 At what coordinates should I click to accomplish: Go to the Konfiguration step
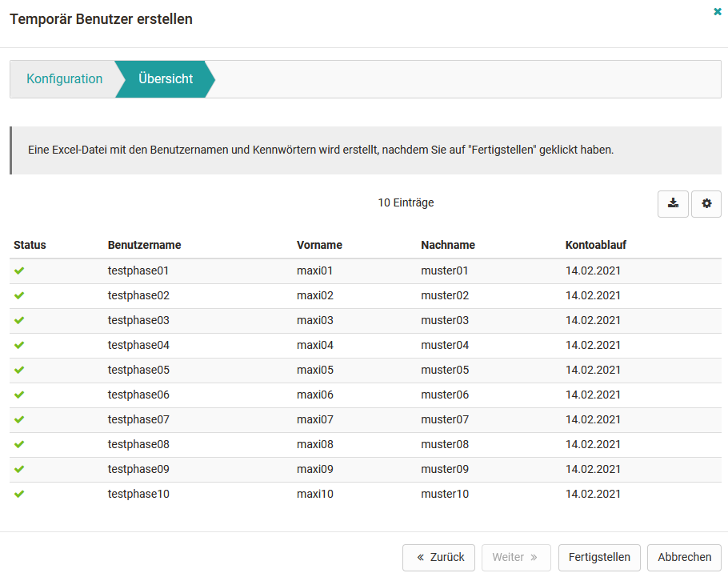(64, 79)
